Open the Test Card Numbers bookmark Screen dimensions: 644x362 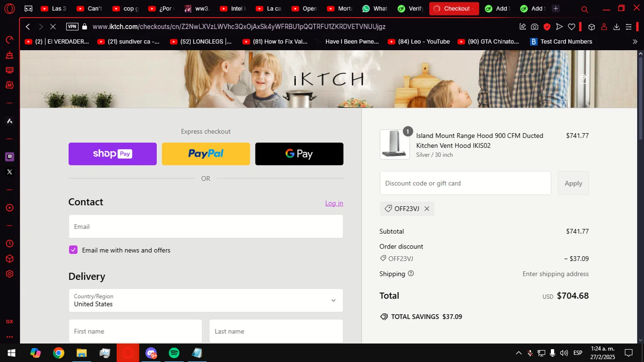[561, 42]
